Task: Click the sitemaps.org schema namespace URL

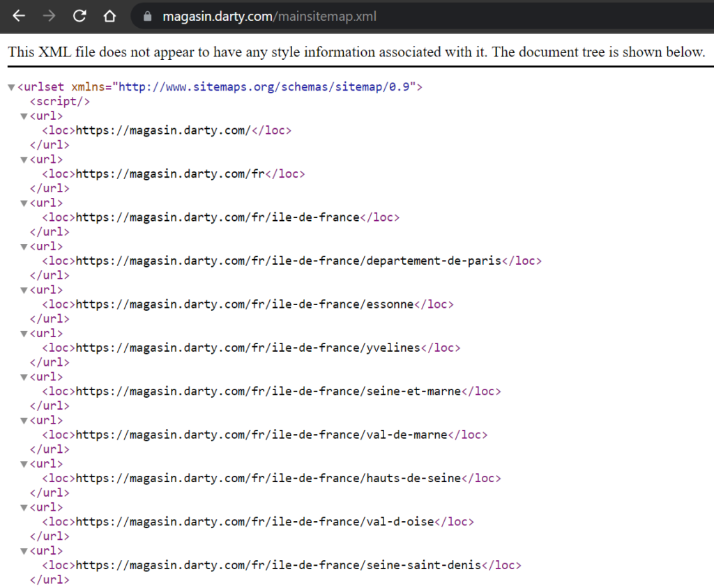Action: coord(264,87)
